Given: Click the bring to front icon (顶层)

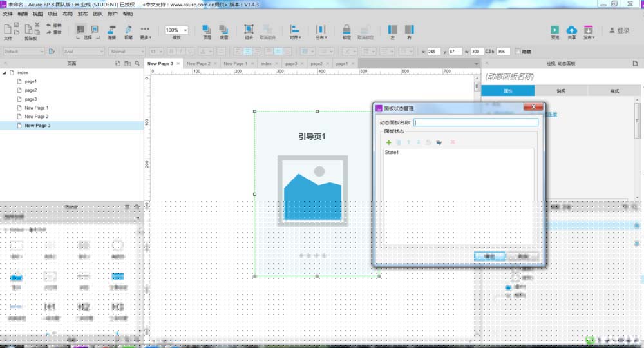Looking at the screenshot, I should pyautogui.click(x=207, y=29).
